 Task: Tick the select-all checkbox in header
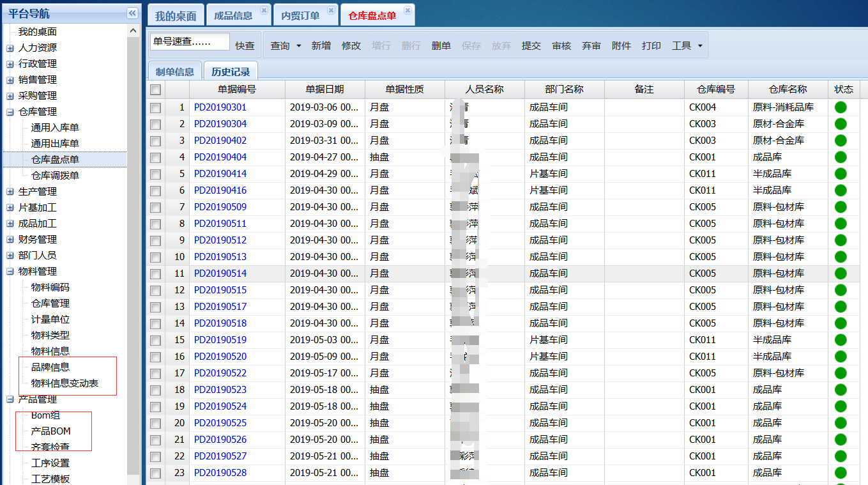pyautogui.click(x=155, y=90)
